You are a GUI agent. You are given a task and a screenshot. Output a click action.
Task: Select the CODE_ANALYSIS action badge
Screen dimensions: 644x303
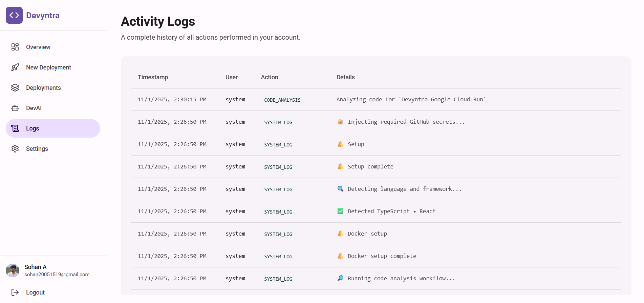pos(282,100)
